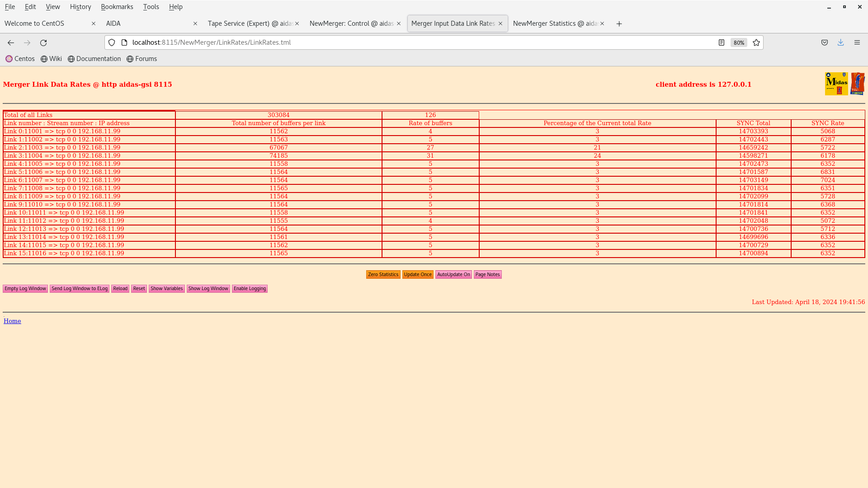Open a new tab with plus

tap(619, 23)
